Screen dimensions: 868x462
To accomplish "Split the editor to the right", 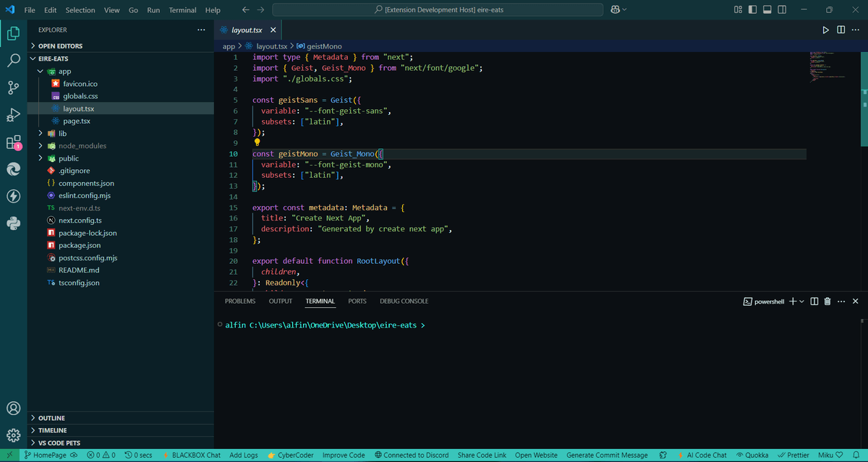I will pos(841,30).
